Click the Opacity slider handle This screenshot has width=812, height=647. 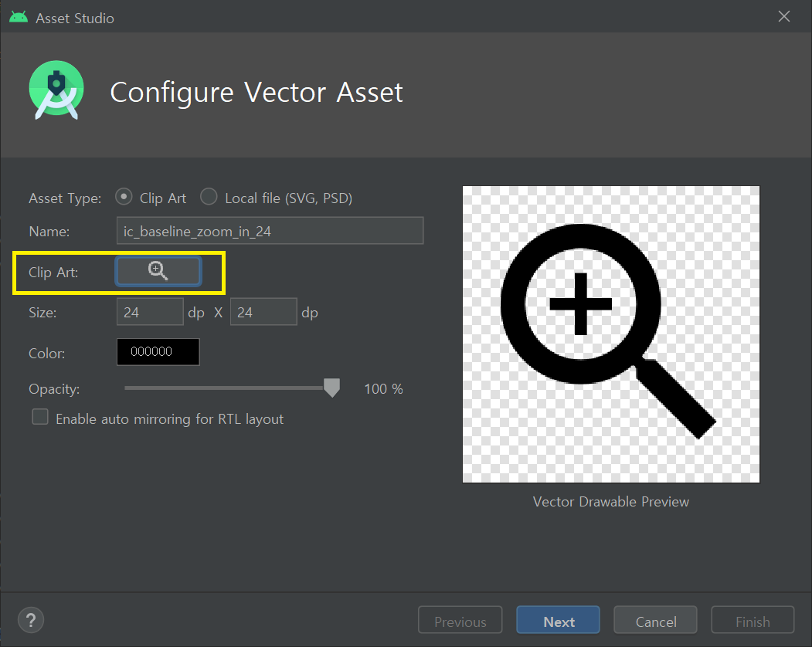click(331, 388)
